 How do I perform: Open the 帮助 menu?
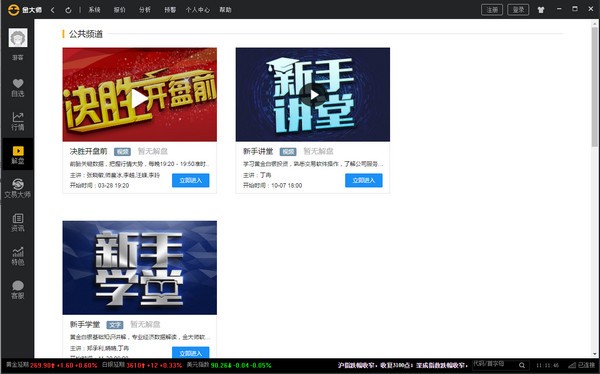(225, 10)
